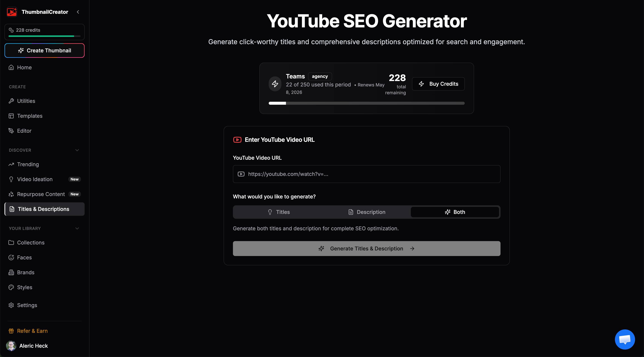Image resolution: width=644 pixels, height=357 pixels.
Task: Click the Video Ideation lightbulb icon
Action: 11,179
